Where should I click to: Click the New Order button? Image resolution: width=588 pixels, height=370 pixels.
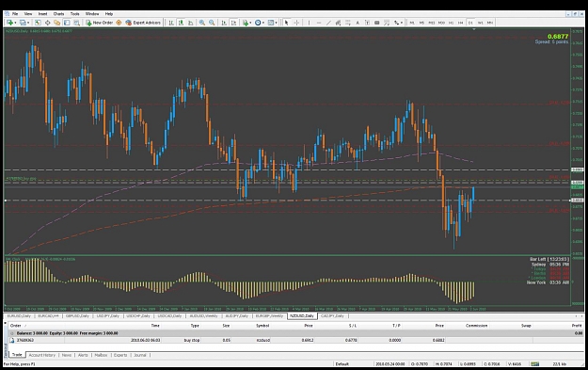point(100,23)
